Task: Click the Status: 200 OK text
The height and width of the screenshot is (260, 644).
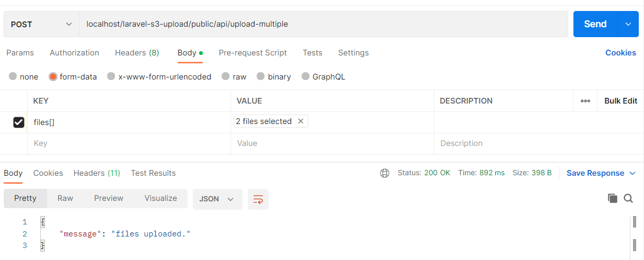Action: pos(424,173)
